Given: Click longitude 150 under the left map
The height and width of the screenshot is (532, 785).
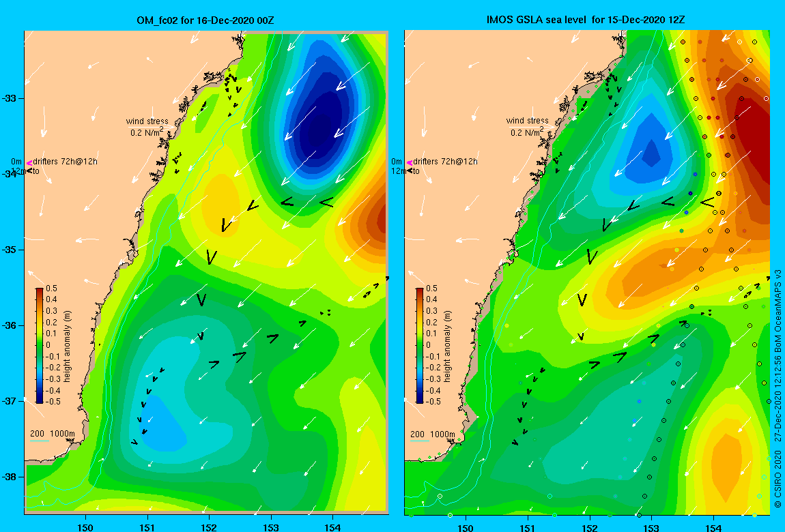Looking at the screenshot, I should pos(85,527).
